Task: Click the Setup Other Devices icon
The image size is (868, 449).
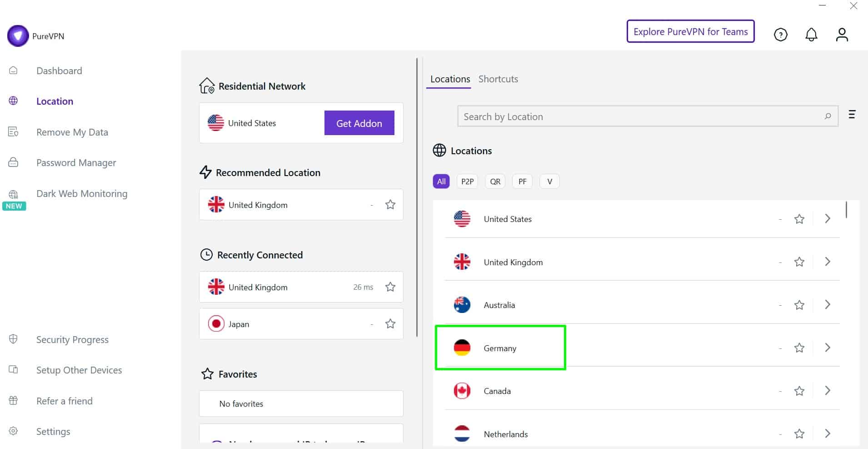Action: click(13, 370)
